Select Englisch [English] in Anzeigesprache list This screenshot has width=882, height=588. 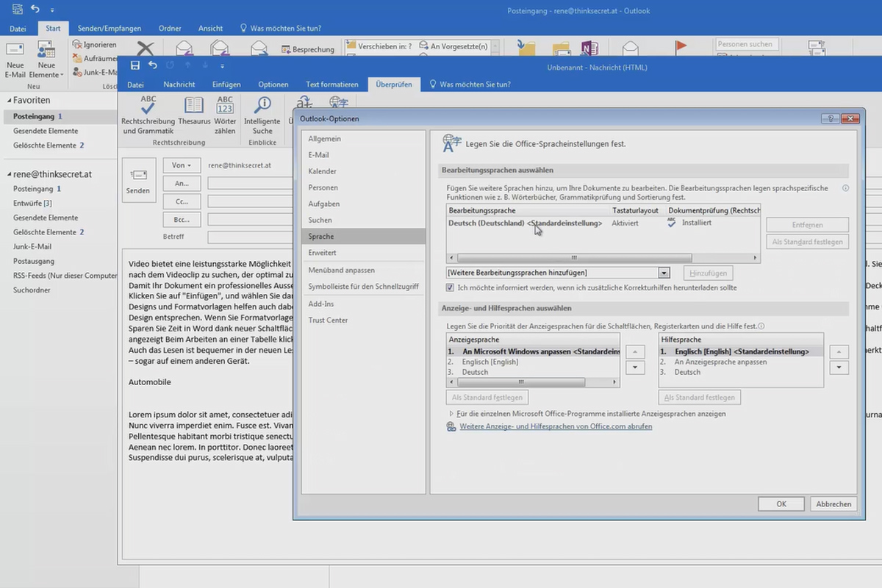click(490, 362)
